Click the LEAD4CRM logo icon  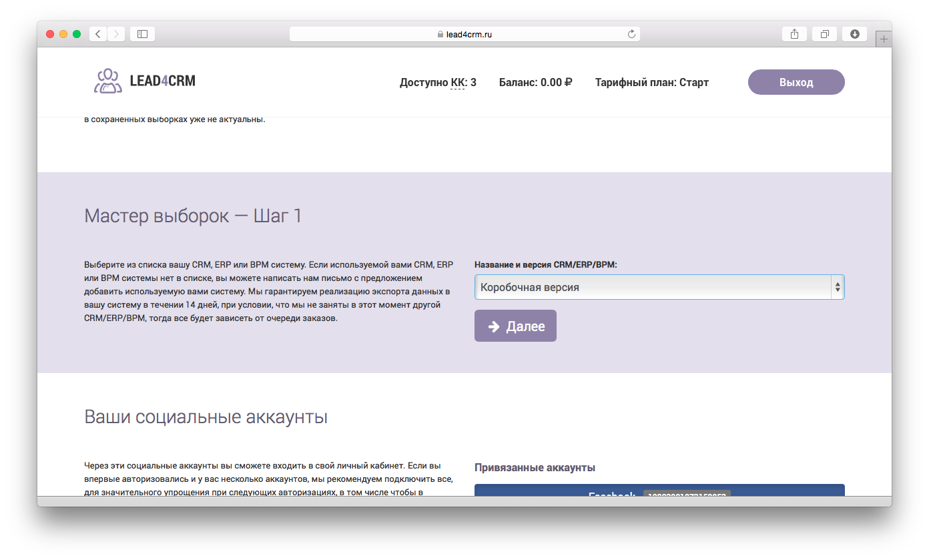tap(107, 81)
